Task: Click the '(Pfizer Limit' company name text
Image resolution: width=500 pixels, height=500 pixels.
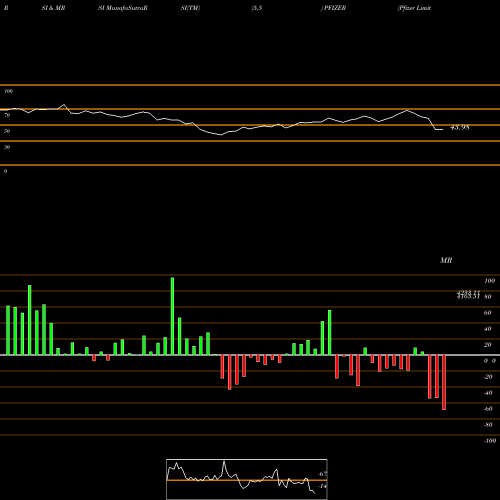Action: tap(414, 8)
